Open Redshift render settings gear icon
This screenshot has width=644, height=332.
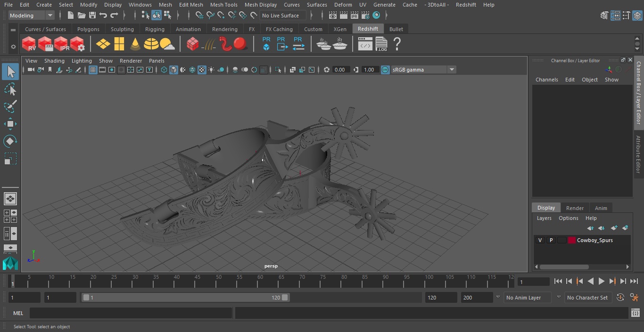[x=77, y=44]
